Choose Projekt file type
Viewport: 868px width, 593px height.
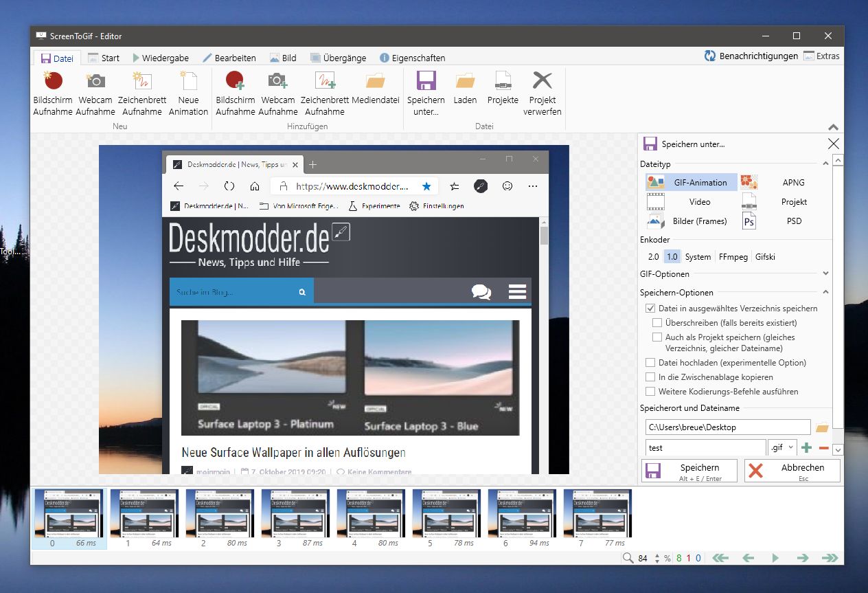(x=784, y=201)
